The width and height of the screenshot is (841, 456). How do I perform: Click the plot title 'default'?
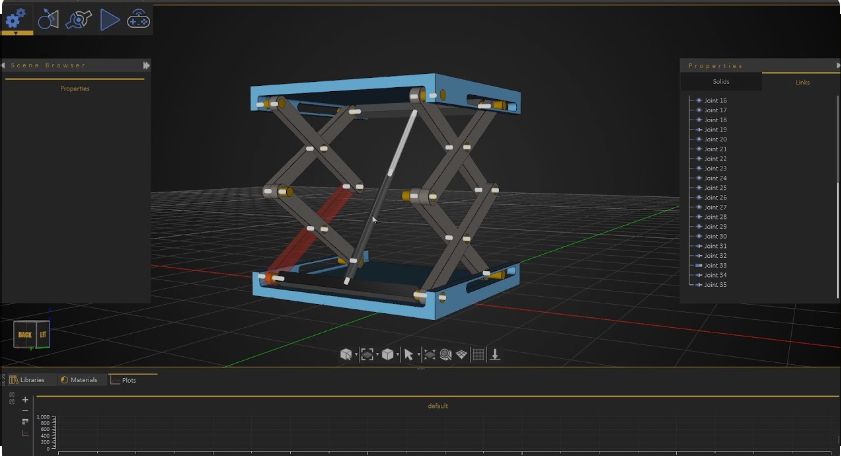point(438,406)
